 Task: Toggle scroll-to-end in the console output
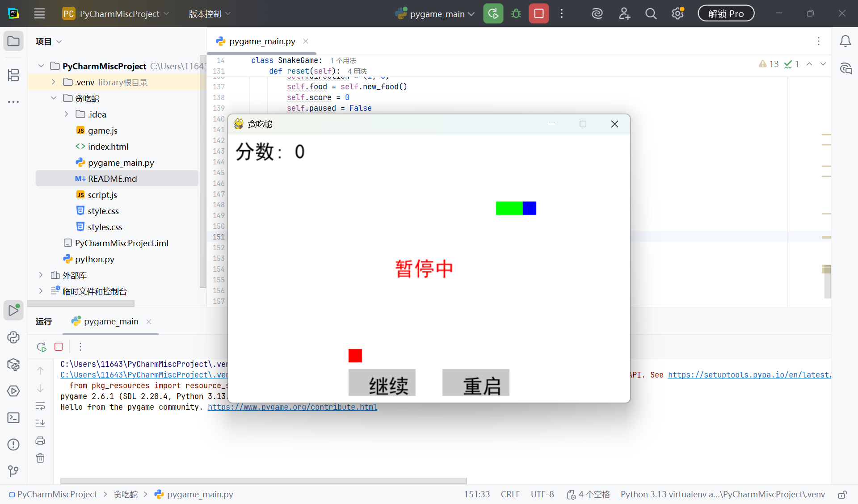[x=40, y=423]
